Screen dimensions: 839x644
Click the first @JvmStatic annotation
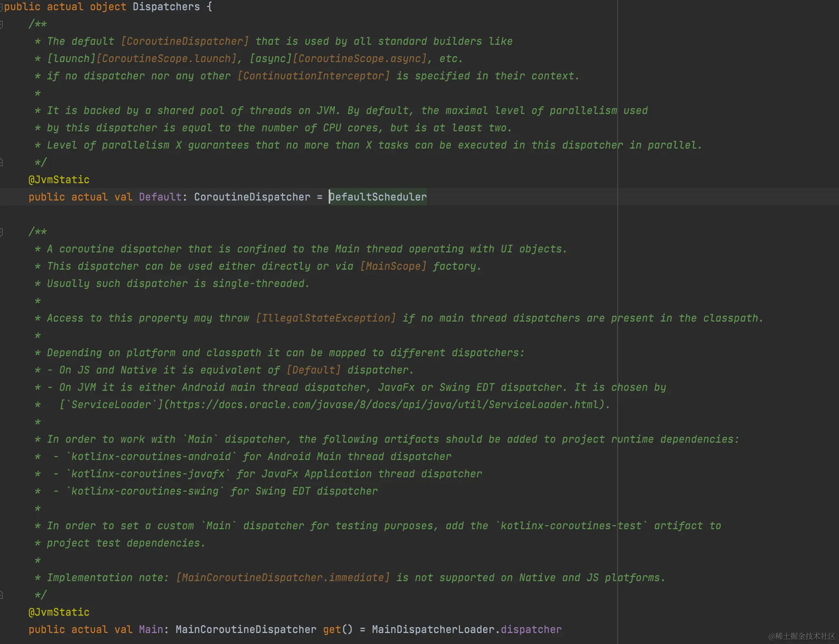pyautogui.click(x=59, y=180)
